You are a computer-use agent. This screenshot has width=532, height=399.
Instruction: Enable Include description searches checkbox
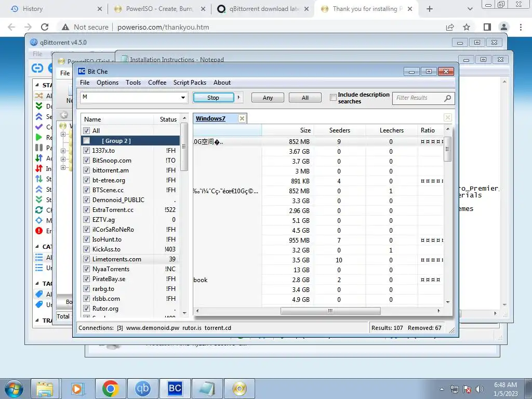tap(333, 98)
